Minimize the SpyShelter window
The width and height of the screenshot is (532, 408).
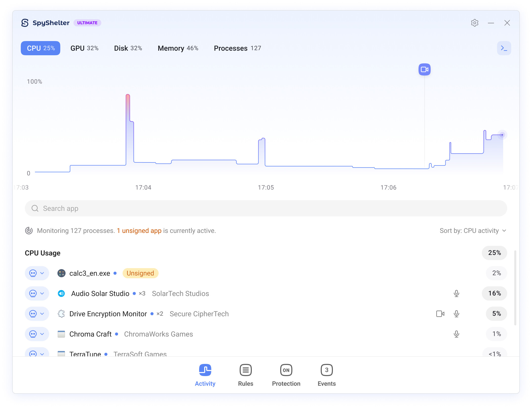[x=491, y=23]
